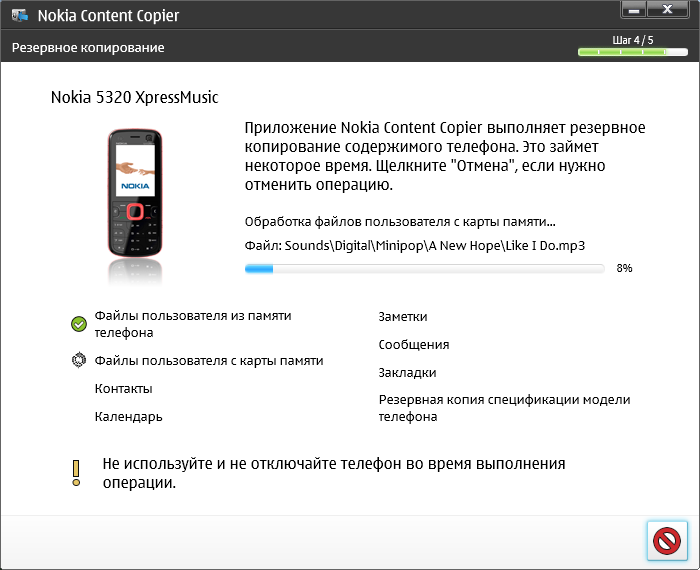Click the "Nokia 5320 XpressMusic" heading

click(134, 97)
